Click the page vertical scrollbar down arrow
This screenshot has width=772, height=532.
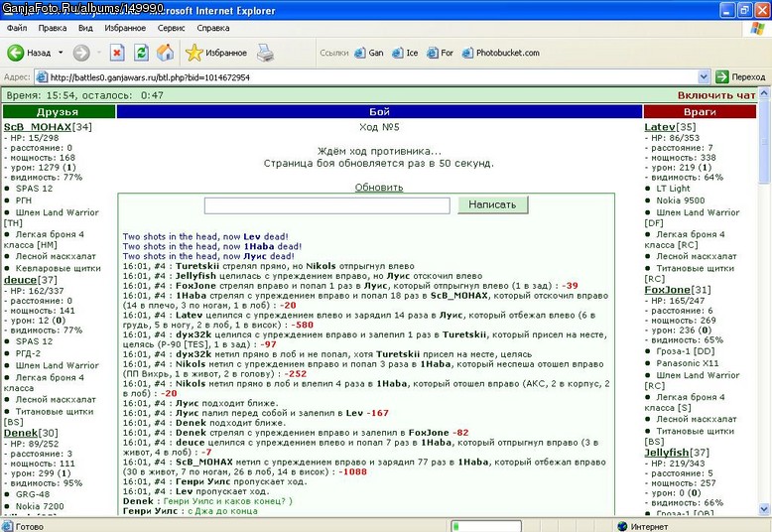[764, 509]
